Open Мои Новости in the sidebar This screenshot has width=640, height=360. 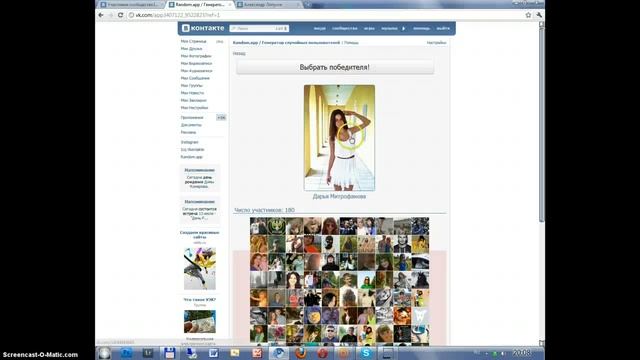[x=192, y=93]
